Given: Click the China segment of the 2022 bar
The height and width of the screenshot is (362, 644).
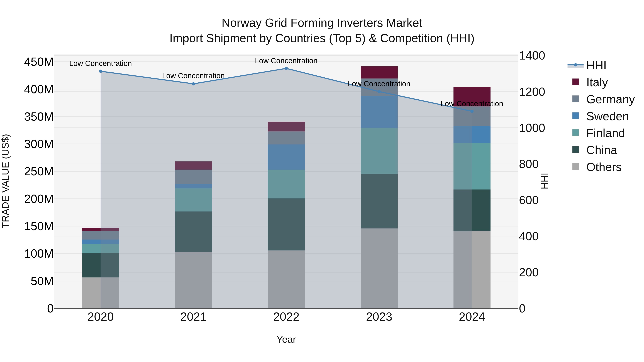Looking at the screenshot, I should coord(286,225).
